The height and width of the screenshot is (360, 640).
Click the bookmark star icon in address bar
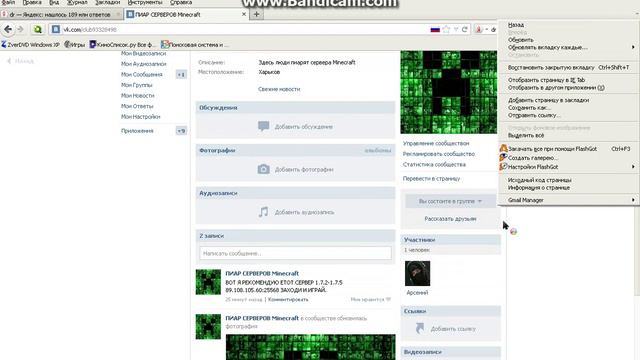point(446,29)
